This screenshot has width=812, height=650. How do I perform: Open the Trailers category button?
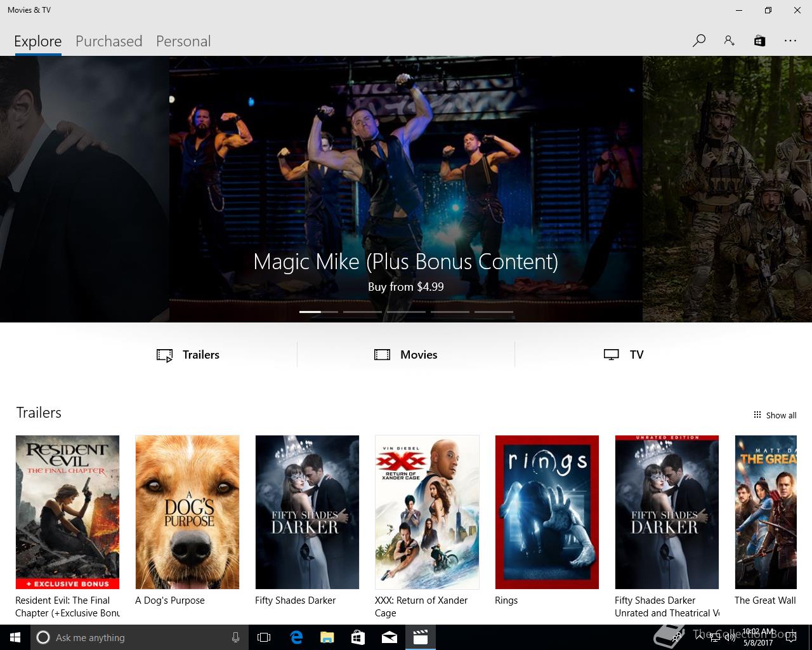[x=188, y=355]
